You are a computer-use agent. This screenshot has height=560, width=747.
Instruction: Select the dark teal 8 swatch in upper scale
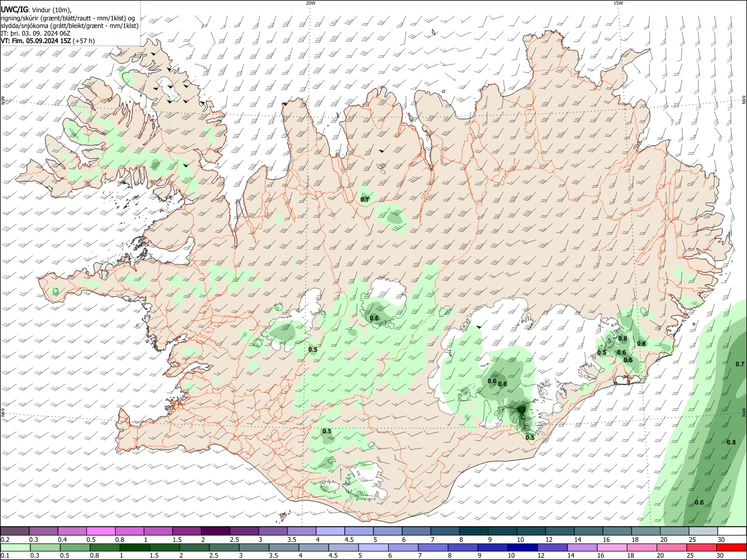coord(474,531)
